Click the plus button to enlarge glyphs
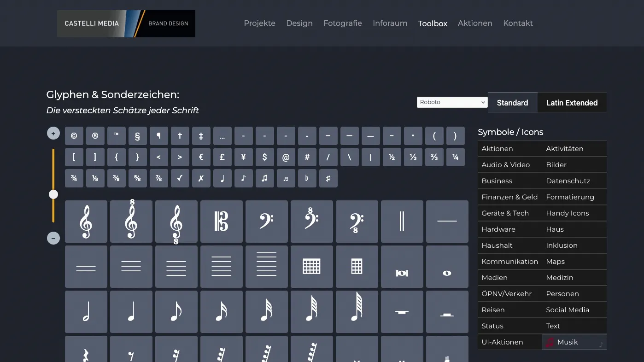 pos(53,134)
